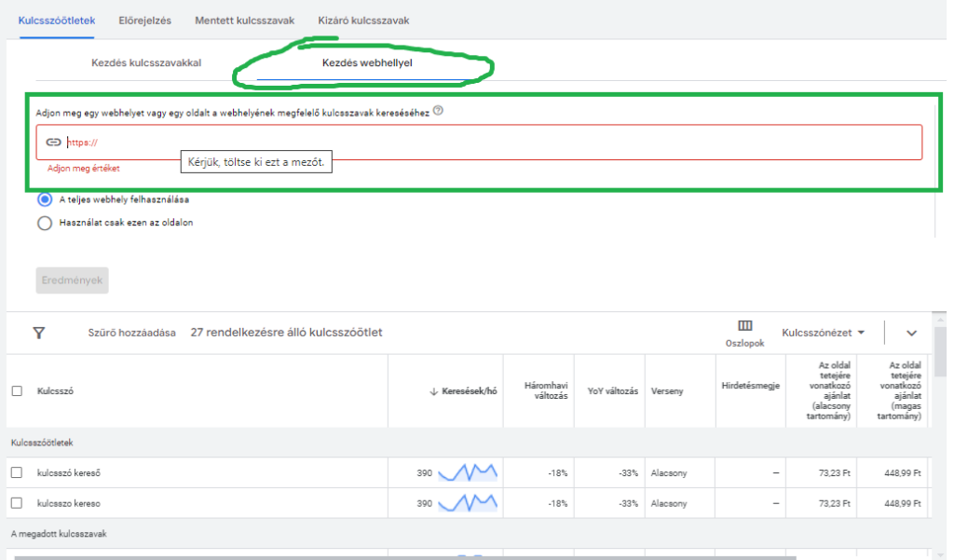Go to the Kizáró kulcsszavak tab
This screenshot has width=954, height=560.
point(362,20)
